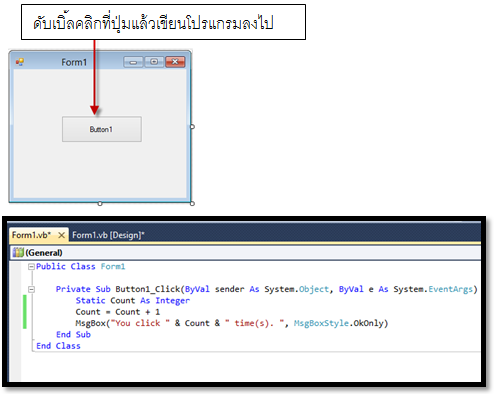Screen dimensions: 494x394
Task: Click the Form1 title bar text
Action: point(74,62)
